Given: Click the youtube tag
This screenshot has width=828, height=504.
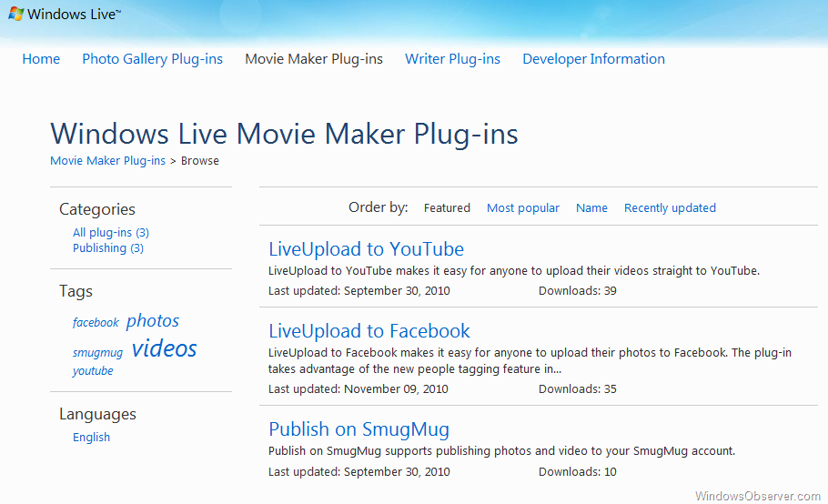Looking at the screenshot, I should point(93,371).
